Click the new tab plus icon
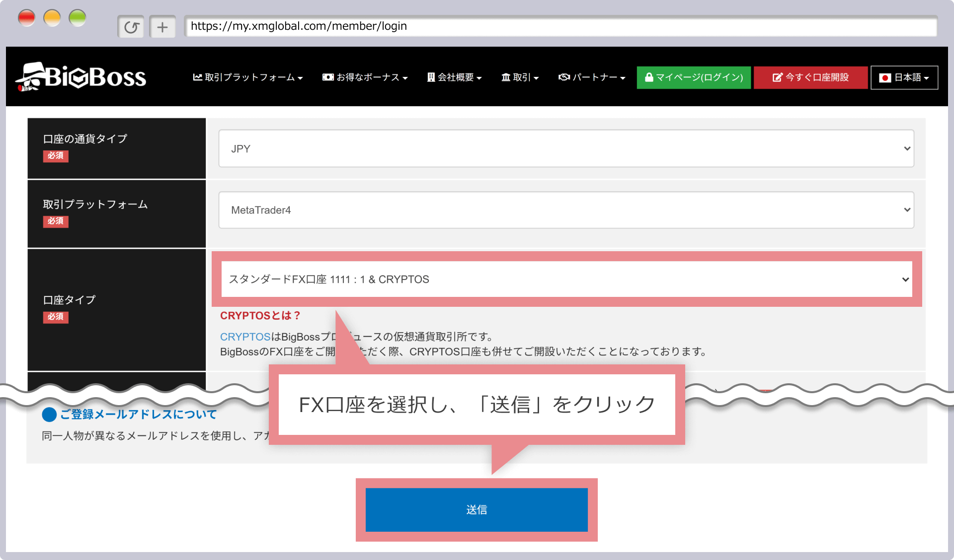Screen dimensions: 954x560 (x=162, y=27)
